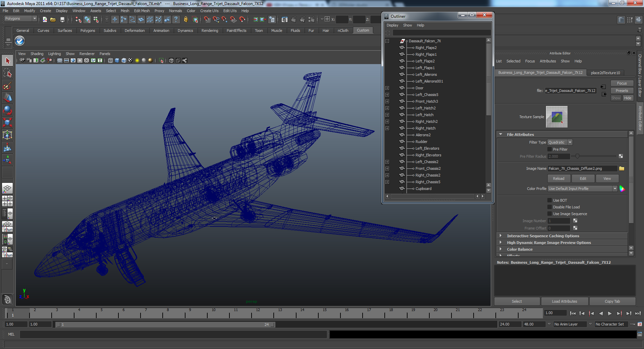Open the viewport Shading menu
The image size is (644, 349).
[37, 54]
